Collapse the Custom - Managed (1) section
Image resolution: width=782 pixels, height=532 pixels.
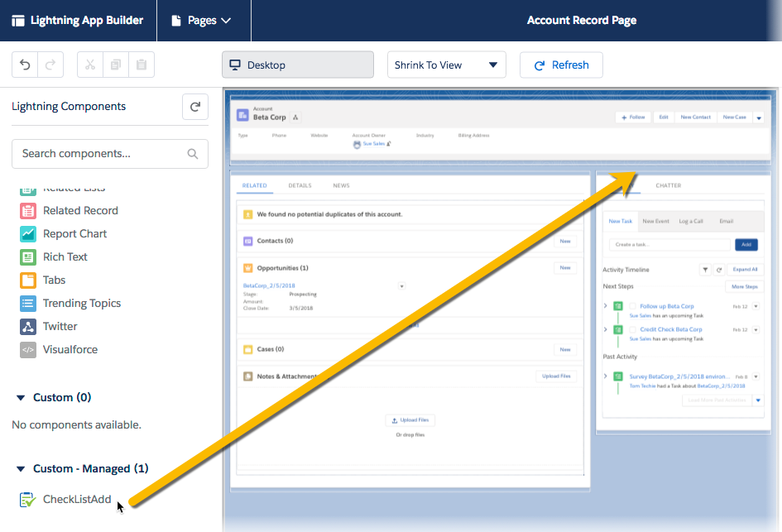pyautogui.click(x=21, y=468)
